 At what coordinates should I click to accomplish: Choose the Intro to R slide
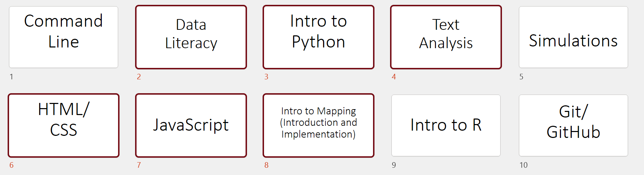446,125
